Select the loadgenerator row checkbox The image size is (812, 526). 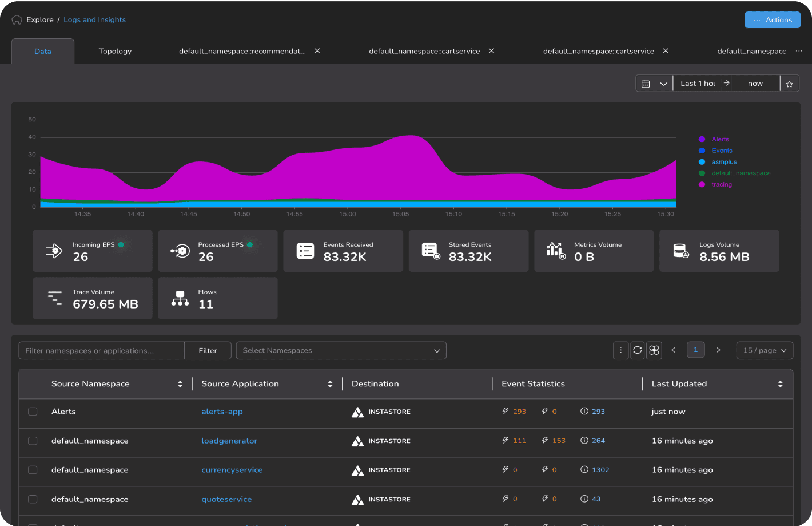33,441
